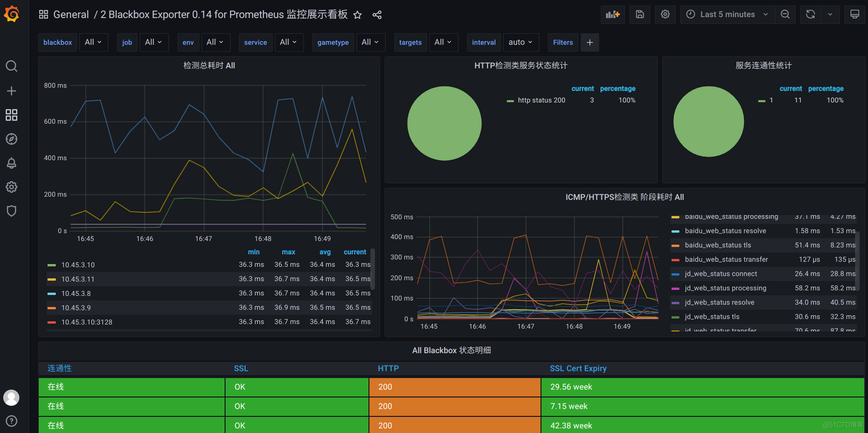Click the Add panel icon
The height and width of the screenshot is (433, 868).
point(613,15)
